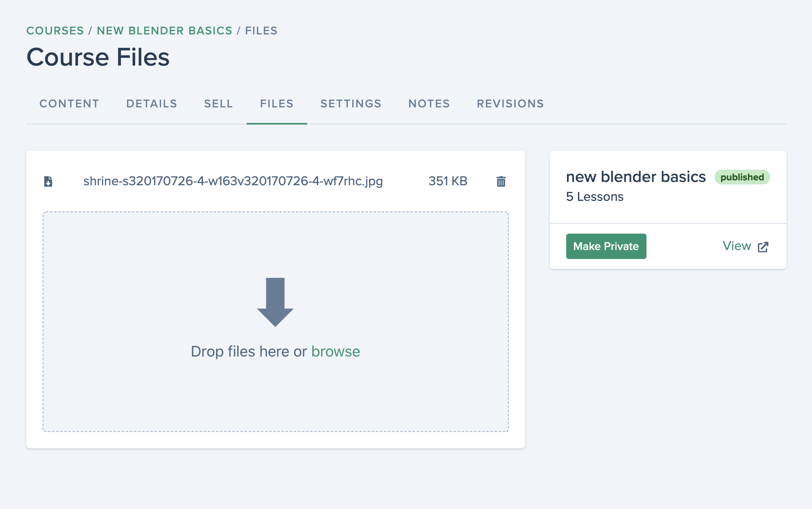
Task: Switch to the Details tab
Action: click(152, 104)
